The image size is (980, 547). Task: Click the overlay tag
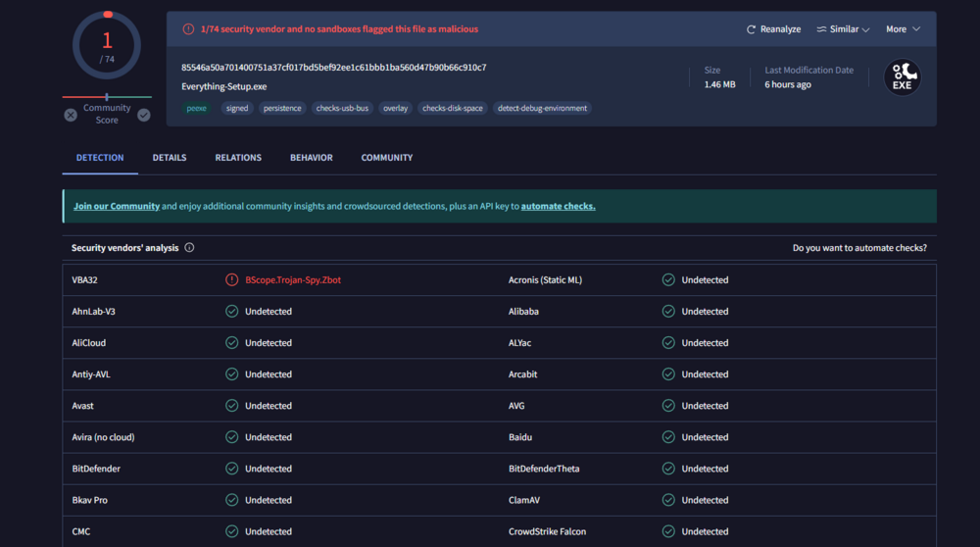point(396,108)
